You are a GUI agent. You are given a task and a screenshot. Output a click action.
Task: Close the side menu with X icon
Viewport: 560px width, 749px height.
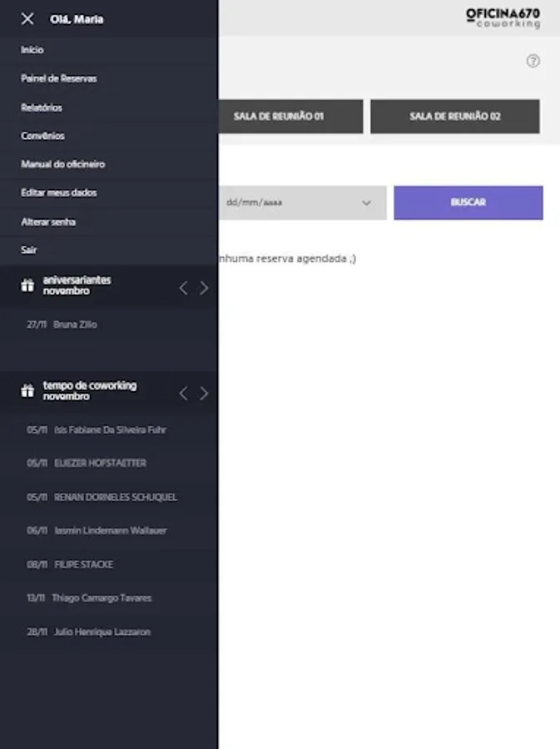point(27,18)
